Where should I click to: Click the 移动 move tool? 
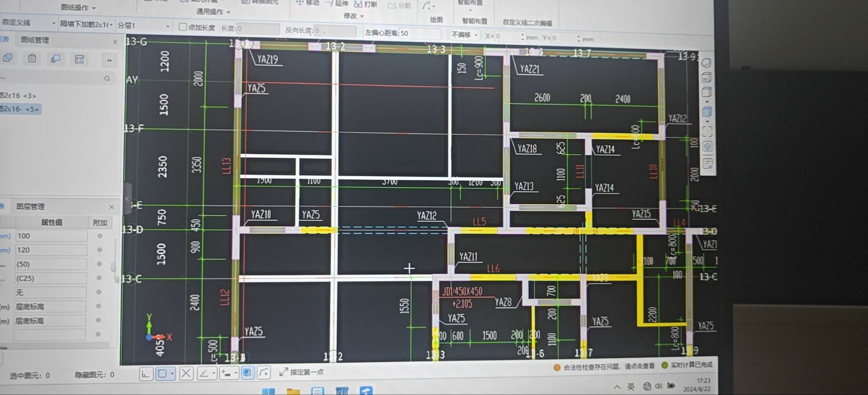pos(308,3)
